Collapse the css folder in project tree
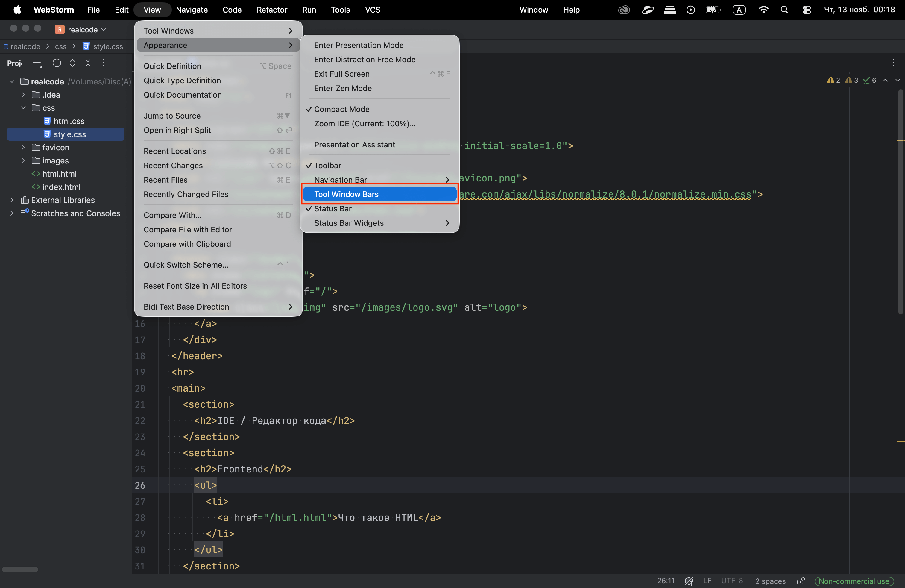The width and height of the screenshot is (905, 588). (x=23, y=108)
